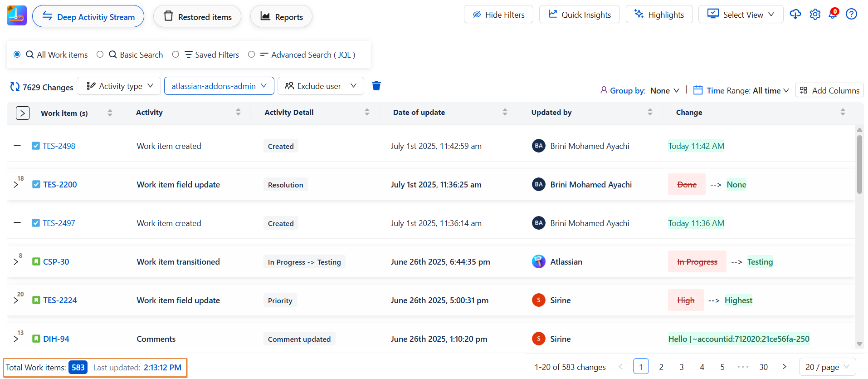Click the Hide Filters button
Image resolution: width=868 pixels, height=379 pixels.
coord(498,15)
